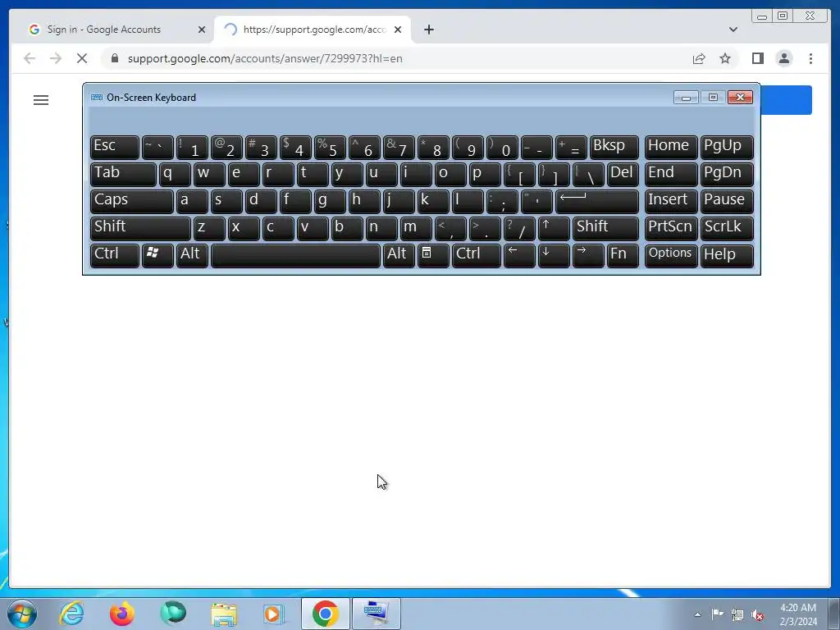Click the Tab key
Viewport: 840px width, 630px height.
point(123,174)
